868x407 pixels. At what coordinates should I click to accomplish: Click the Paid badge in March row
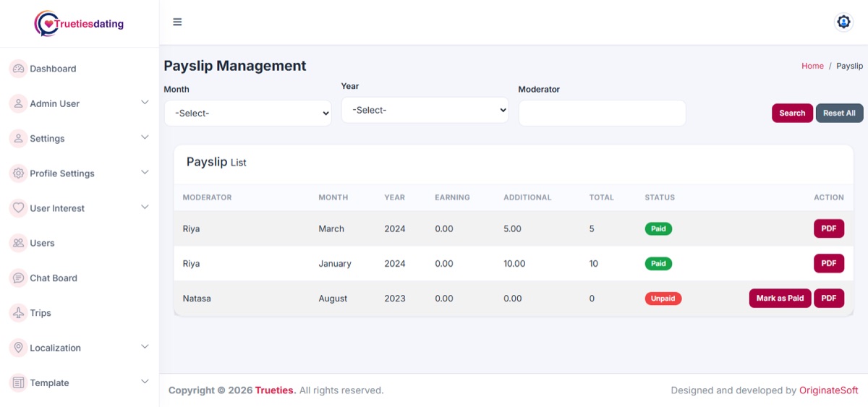coord(658,228)
